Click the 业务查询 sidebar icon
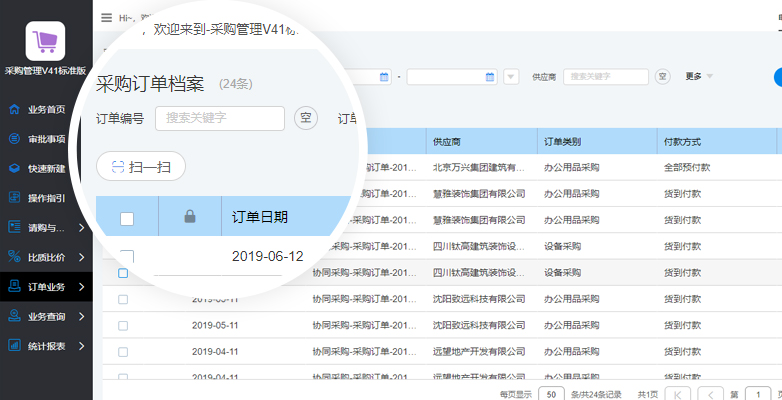 pos(15,316)
